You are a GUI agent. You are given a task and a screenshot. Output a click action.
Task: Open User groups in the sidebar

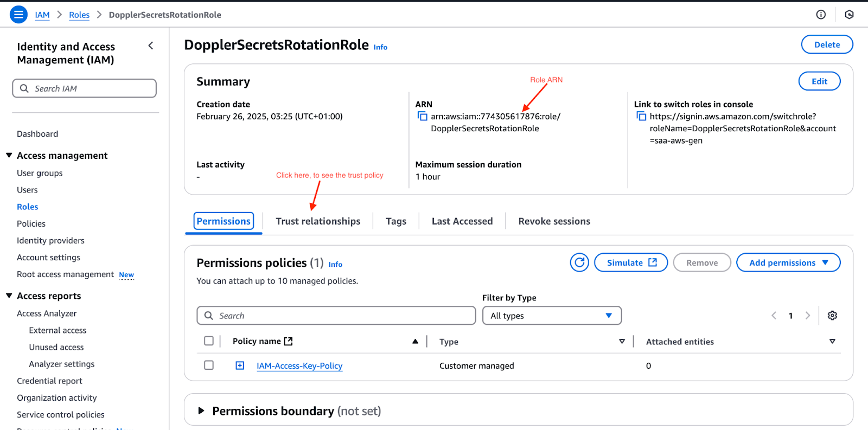click(x=40, y=173)
